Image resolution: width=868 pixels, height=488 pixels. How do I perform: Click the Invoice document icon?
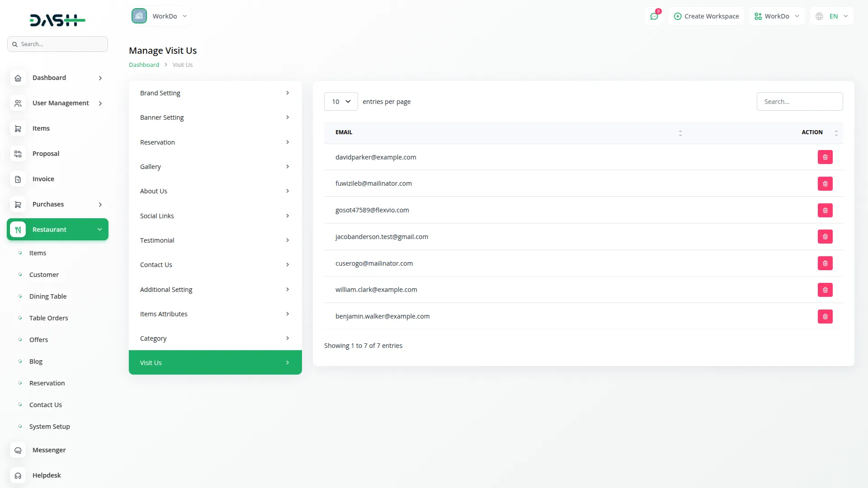18,179
